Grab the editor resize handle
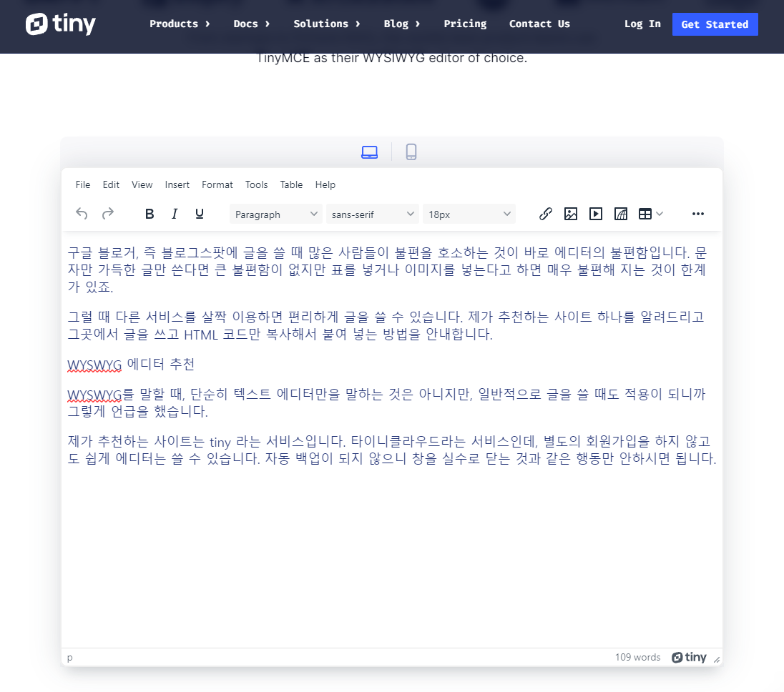Screen dimensions: 784x692 (x=717, y=660)
